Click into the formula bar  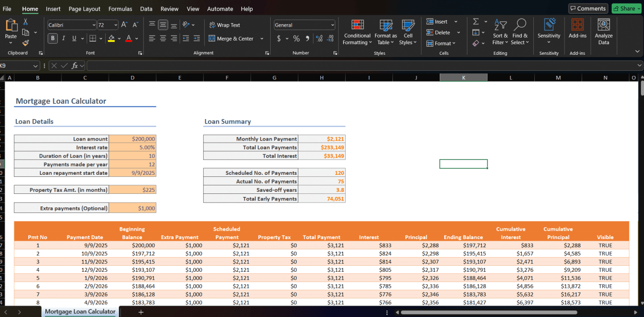(x=364, y=65)
